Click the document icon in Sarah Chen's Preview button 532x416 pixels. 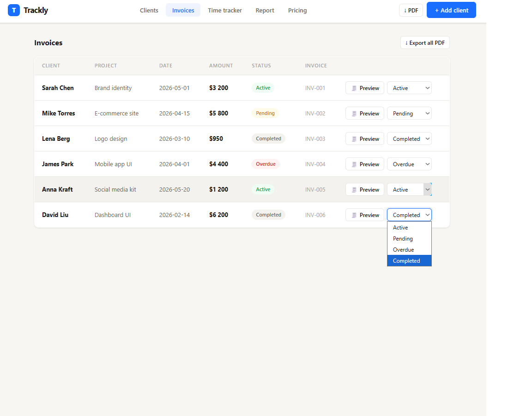tap(354, 88)
